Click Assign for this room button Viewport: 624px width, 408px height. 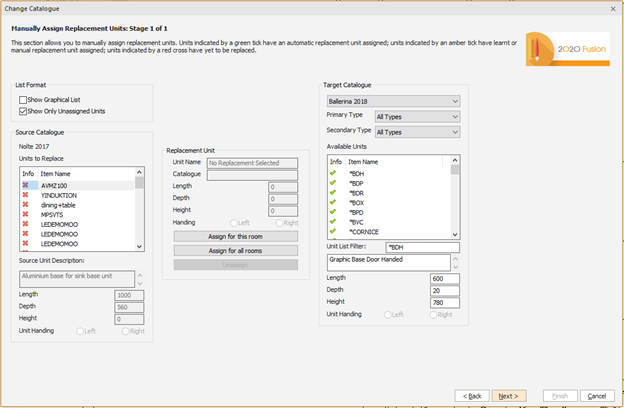236,236
